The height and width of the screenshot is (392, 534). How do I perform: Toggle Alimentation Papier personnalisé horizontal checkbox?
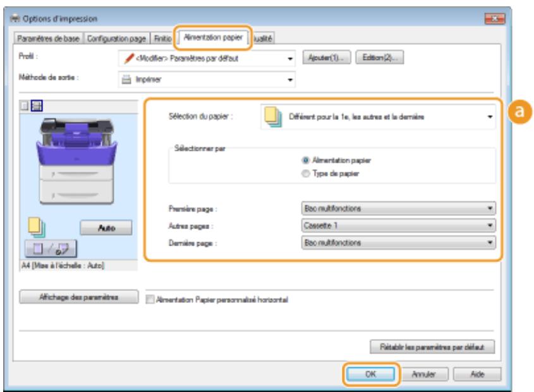[150, 299]
